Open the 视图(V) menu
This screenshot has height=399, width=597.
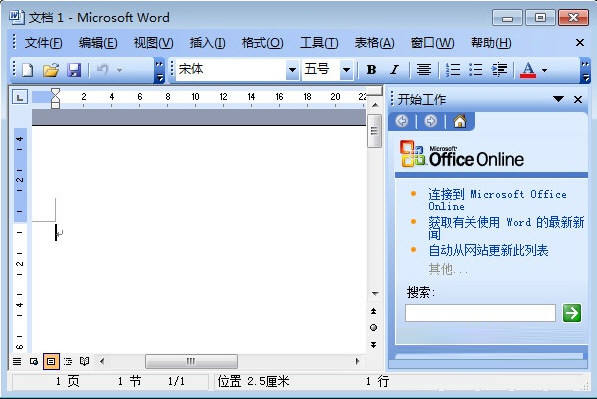coord(153,43)
